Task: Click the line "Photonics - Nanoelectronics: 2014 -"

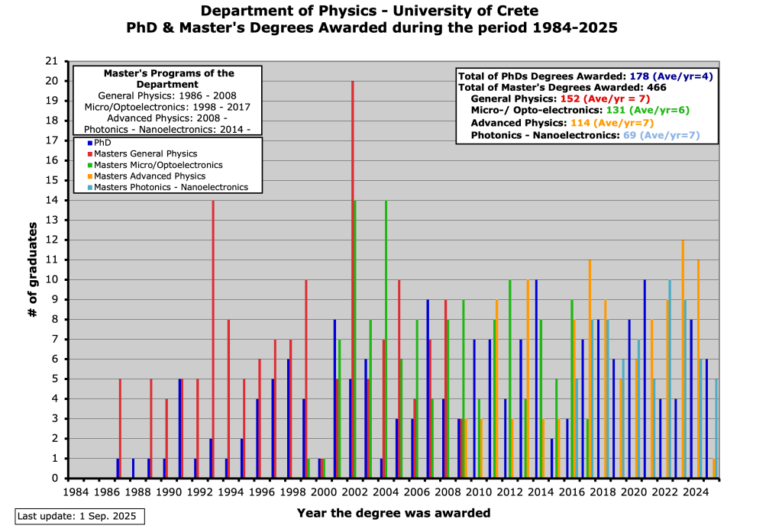Action: click(167, 130)
